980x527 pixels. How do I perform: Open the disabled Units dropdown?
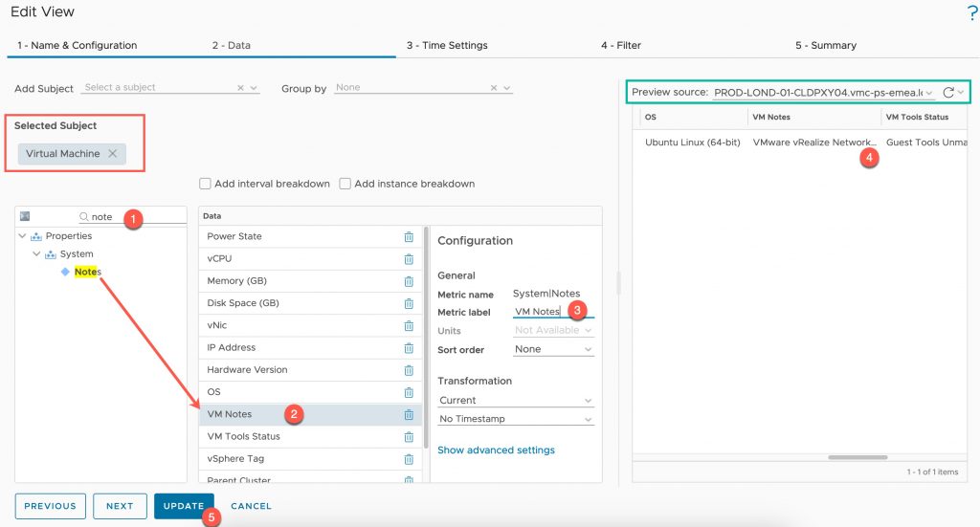553,330
